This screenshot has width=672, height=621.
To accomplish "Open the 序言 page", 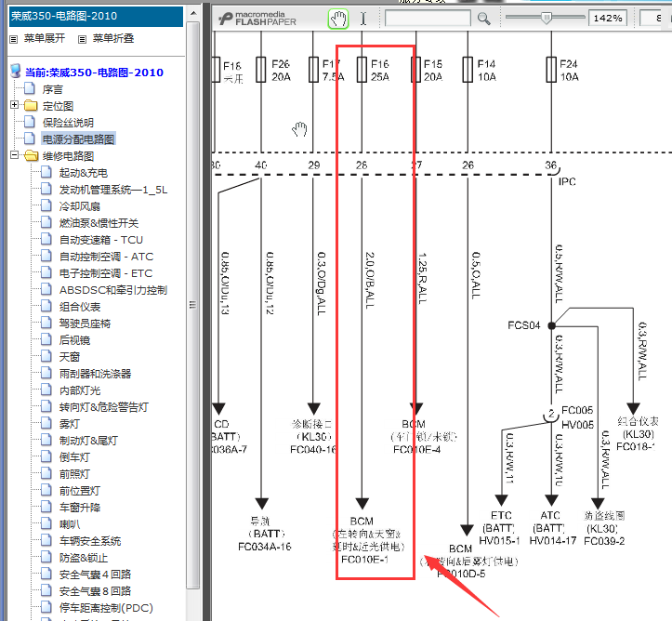I will click(53, 89).
